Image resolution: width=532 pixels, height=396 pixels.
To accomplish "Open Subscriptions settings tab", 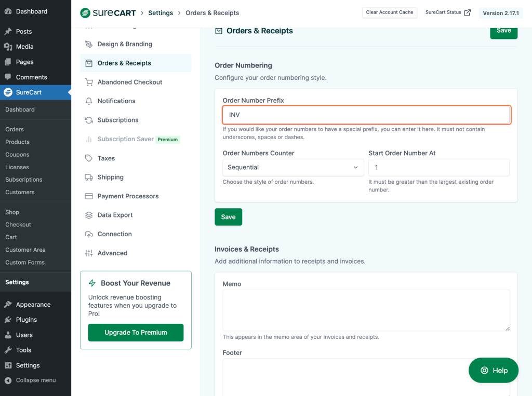I will (118, 120).
